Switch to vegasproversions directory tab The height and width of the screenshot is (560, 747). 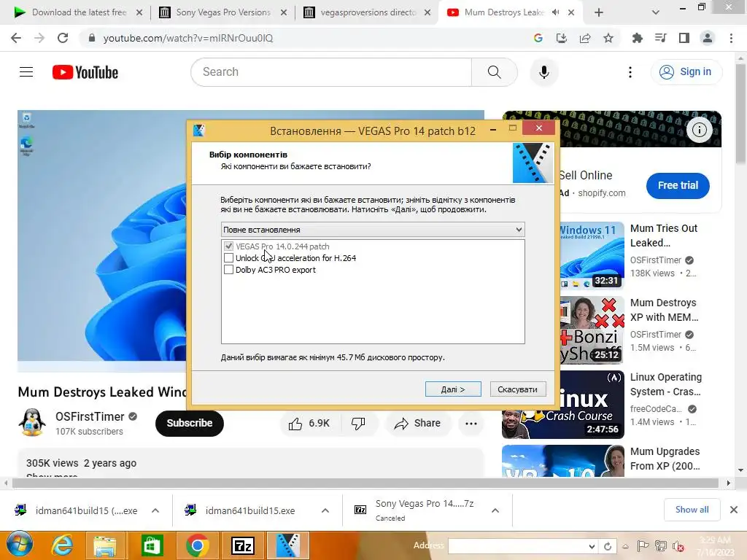(x=365, y=12)
